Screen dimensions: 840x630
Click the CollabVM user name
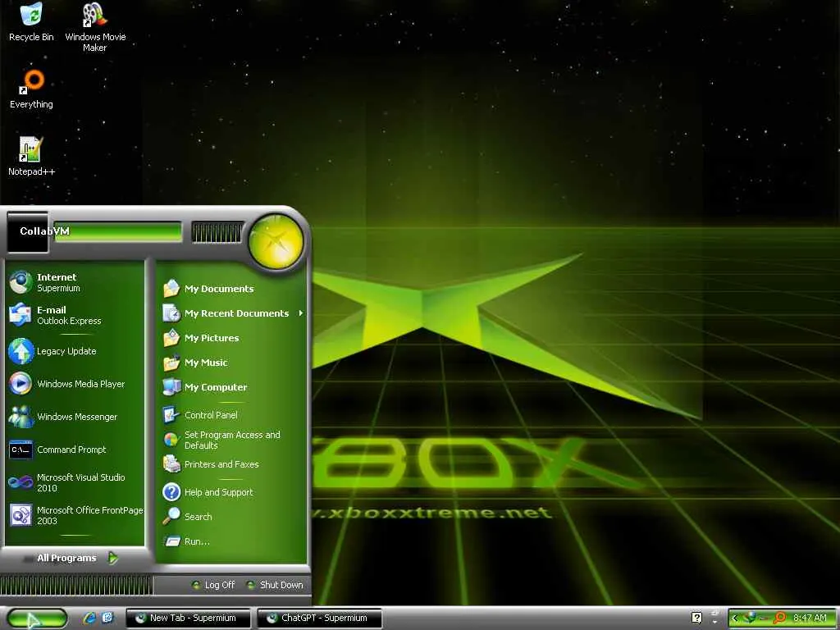pos(44,231)
